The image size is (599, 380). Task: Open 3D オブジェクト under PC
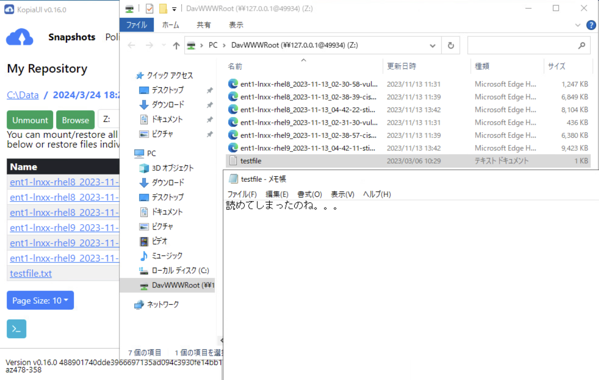click(x=167, y=168)
